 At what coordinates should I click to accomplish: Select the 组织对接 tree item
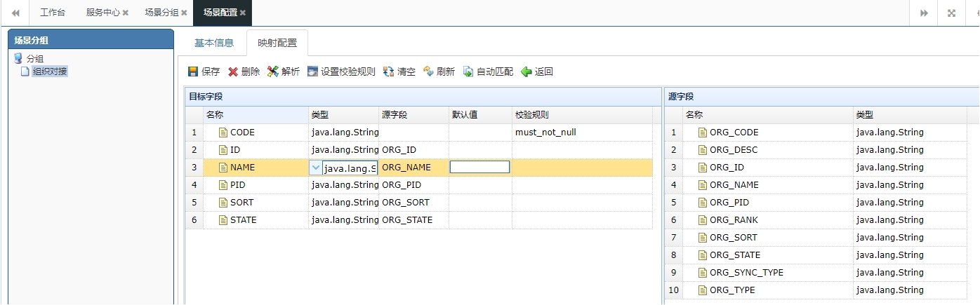click(x=50, y=71)
